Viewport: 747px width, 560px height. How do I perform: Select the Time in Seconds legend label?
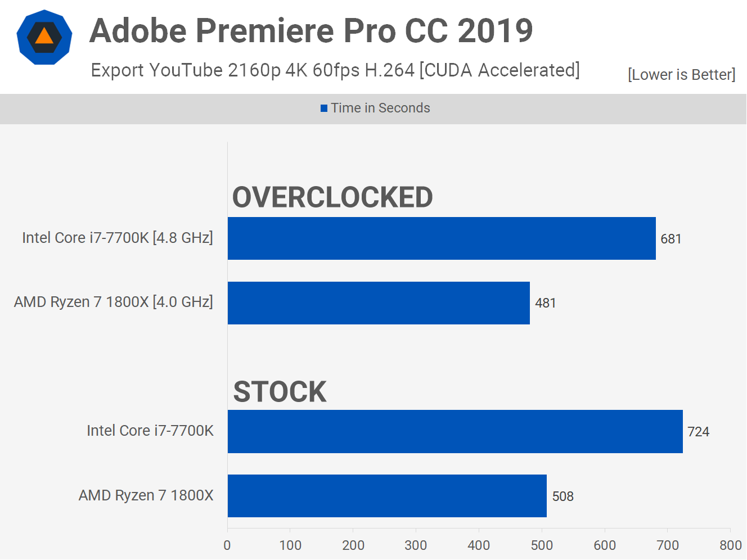pyautogui.click(x=380, y=108)
